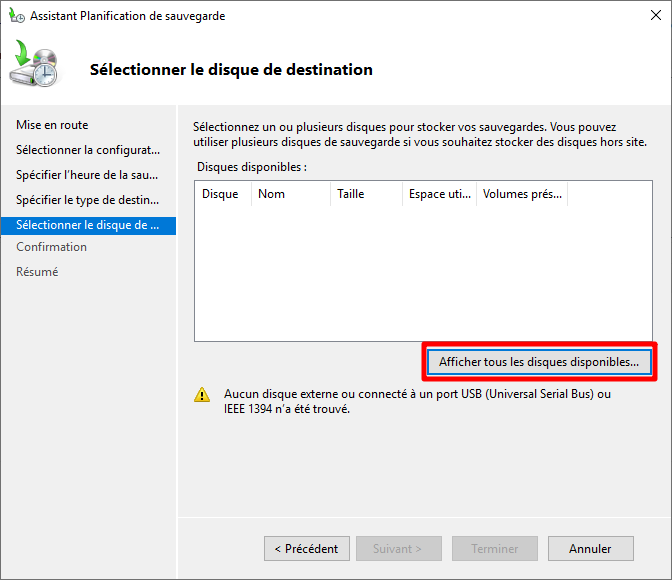
Task: Click the Taille column header
Action: coord(365,194)
